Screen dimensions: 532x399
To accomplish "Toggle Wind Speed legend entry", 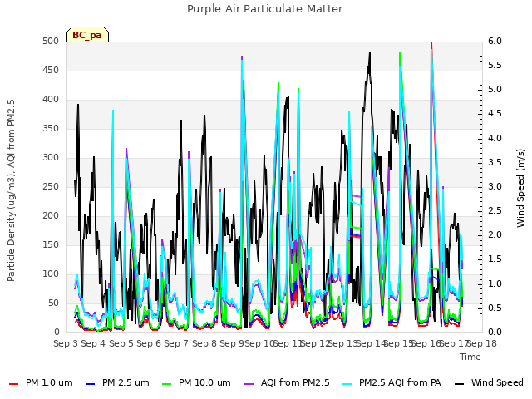I will click(x=489, y=383).
